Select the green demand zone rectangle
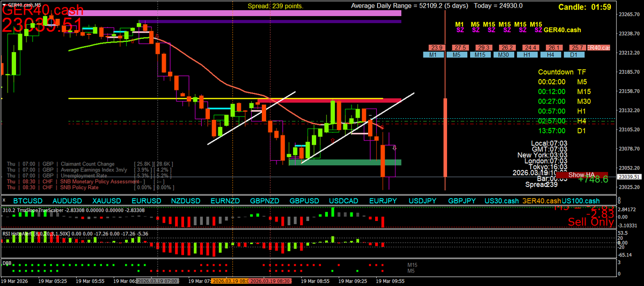The width and height of the screenshot is (644, 286). pyautogui.click(x=345, y=162)
